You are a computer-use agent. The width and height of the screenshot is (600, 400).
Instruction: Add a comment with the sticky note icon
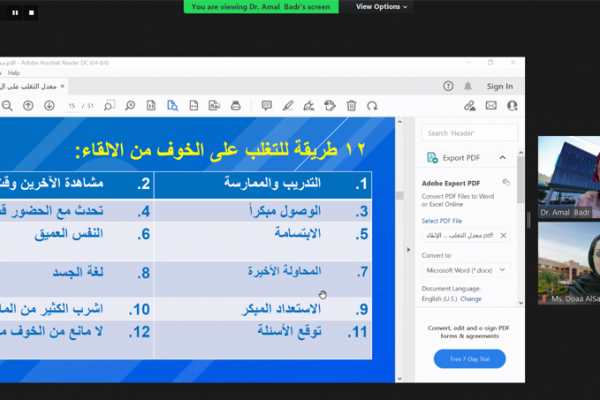click(x=266, y=104)
